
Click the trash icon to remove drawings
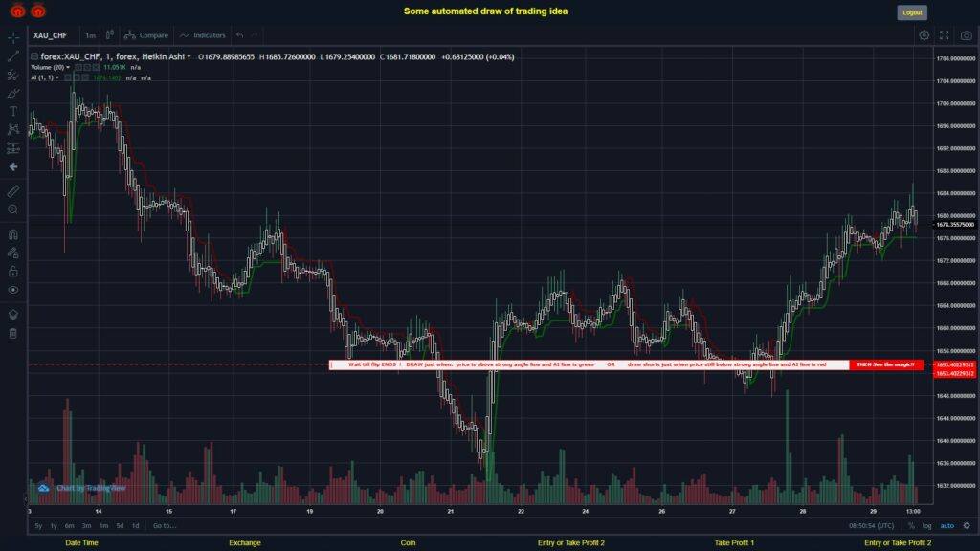point(13,333)
